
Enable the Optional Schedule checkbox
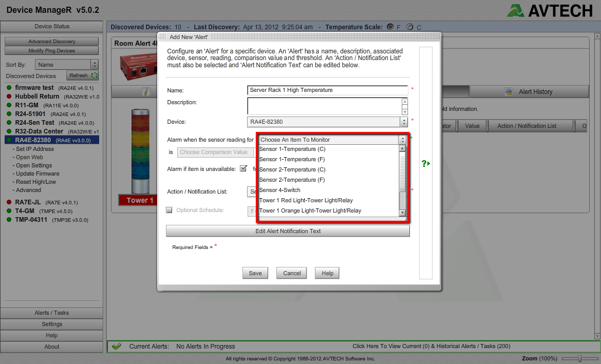[170, 209]
